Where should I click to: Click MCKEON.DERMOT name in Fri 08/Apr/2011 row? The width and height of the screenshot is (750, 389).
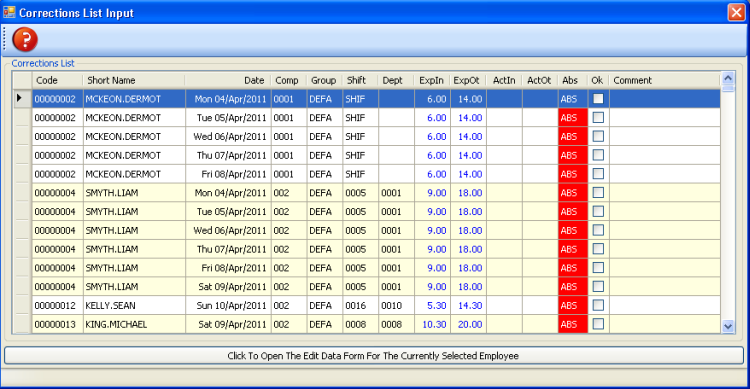[x=134, y=174]
